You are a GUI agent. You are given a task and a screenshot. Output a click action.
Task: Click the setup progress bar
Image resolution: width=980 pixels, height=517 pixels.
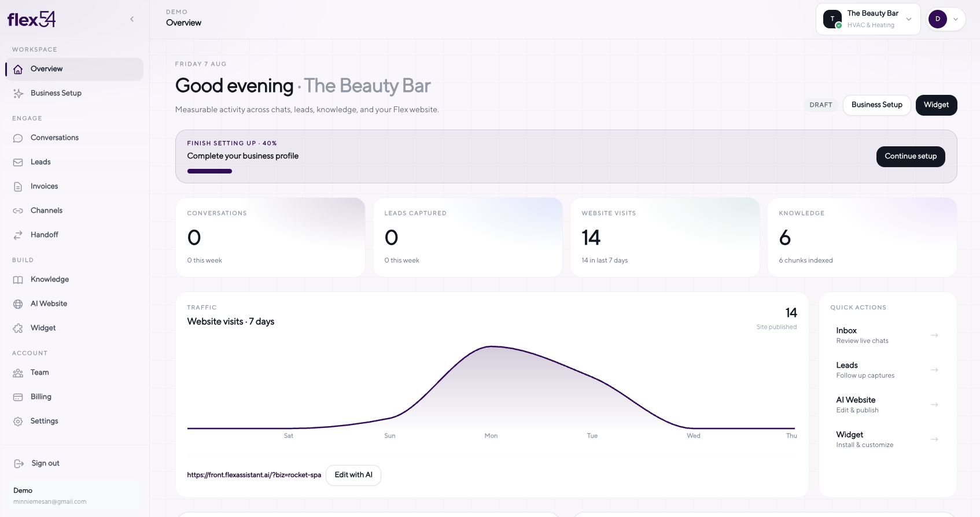point(209,171)
